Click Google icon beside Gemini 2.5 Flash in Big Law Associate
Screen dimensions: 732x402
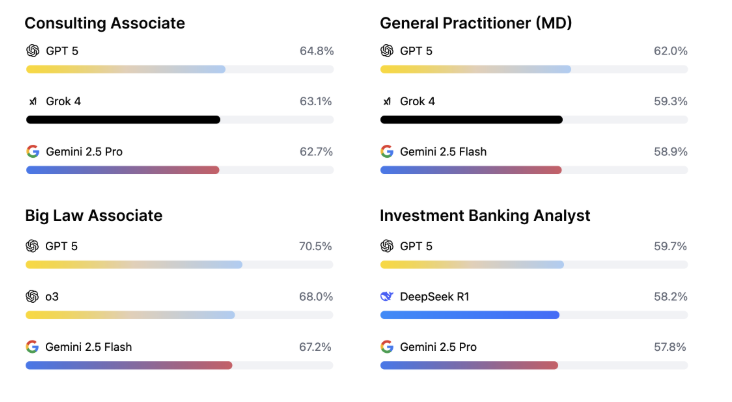tap(32, 347)
